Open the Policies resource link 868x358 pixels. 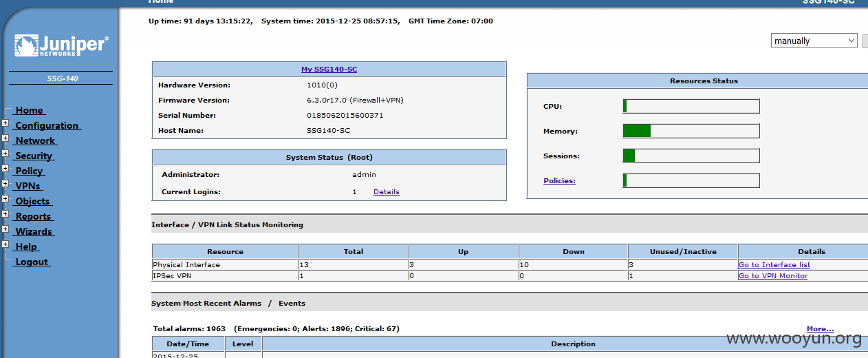[559, 181]
